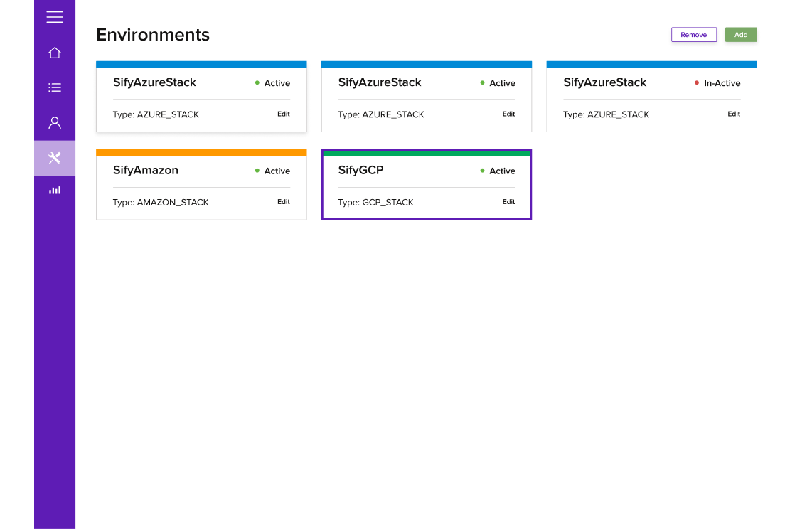Edit the first SifyAzureStack environment
Image resolution: width=812 pixels, height=529 pixels.
click(283, 114)
